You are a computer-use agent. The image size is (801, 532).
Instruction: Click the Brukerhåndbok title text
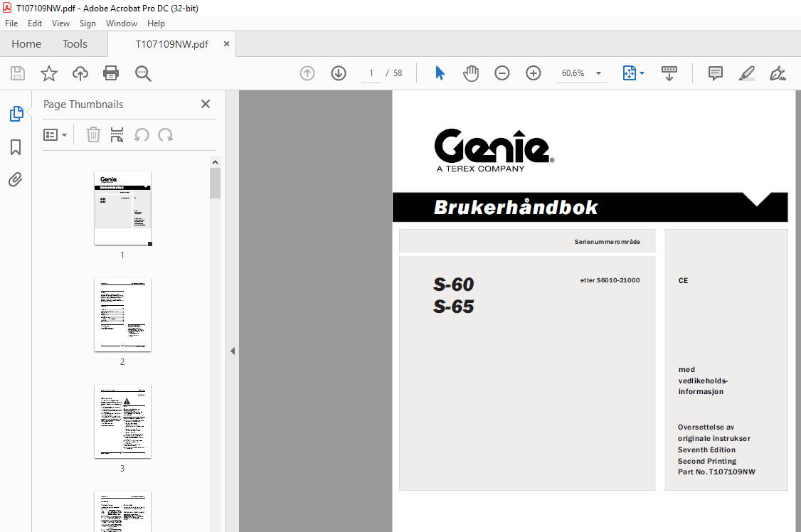pyautogui.click(x=516, y=208)
